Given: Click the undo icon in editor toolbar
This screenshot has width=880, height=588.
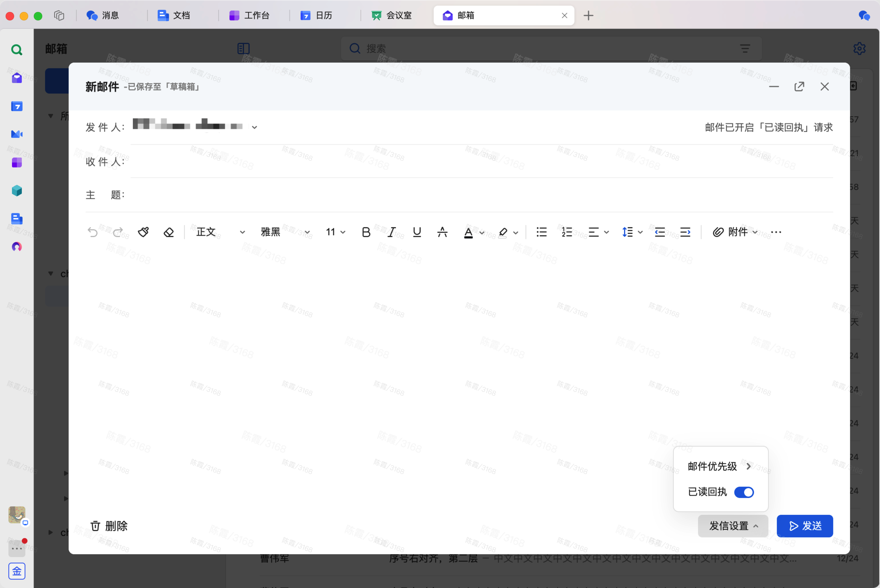Looking at the screenshot, I should point(92,232).
